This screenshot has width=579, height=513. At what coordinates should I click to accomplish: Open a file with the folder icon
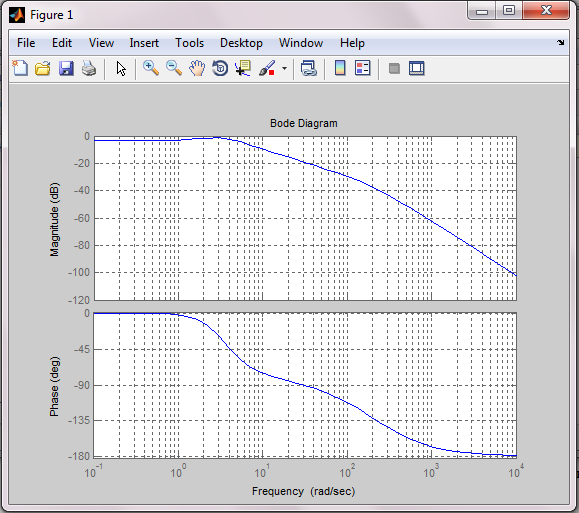click(x=43, y=68)
